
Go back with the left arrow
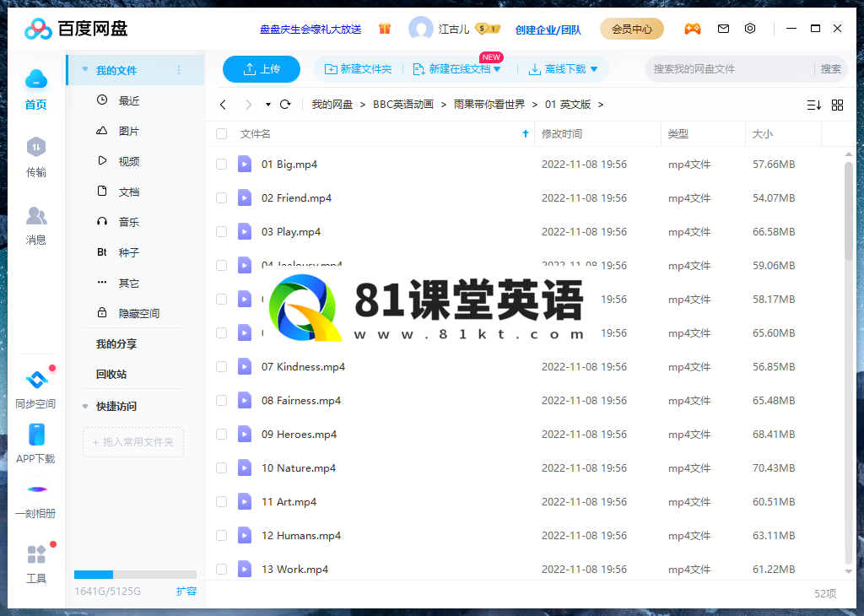223,104
